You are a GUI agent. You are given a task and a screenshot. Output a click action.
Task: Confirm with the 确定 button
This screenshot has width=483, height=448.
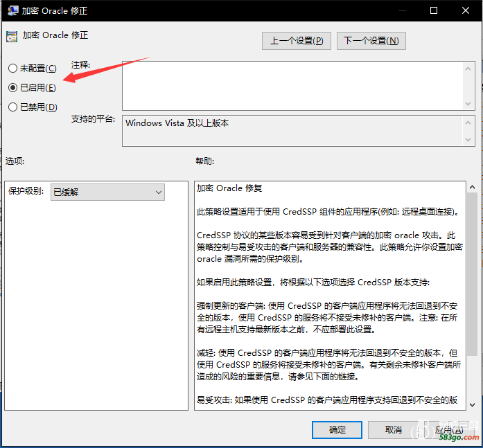pos(337,429)
